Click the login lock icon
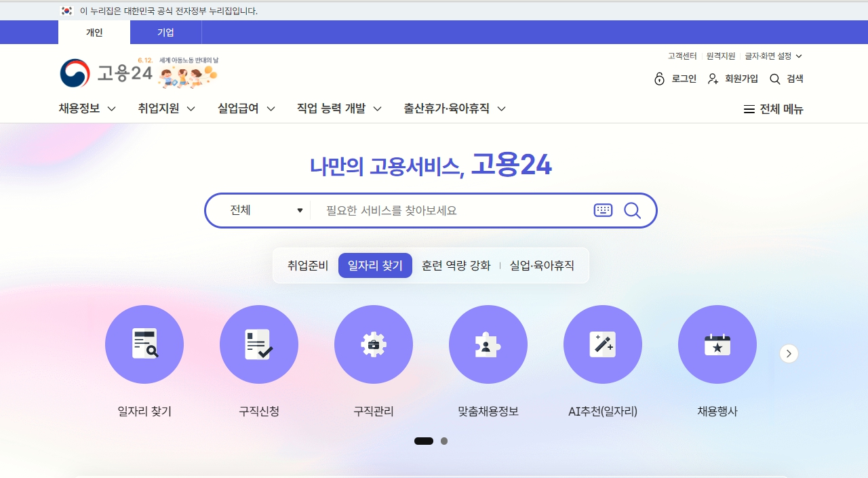 pos(659,79)
